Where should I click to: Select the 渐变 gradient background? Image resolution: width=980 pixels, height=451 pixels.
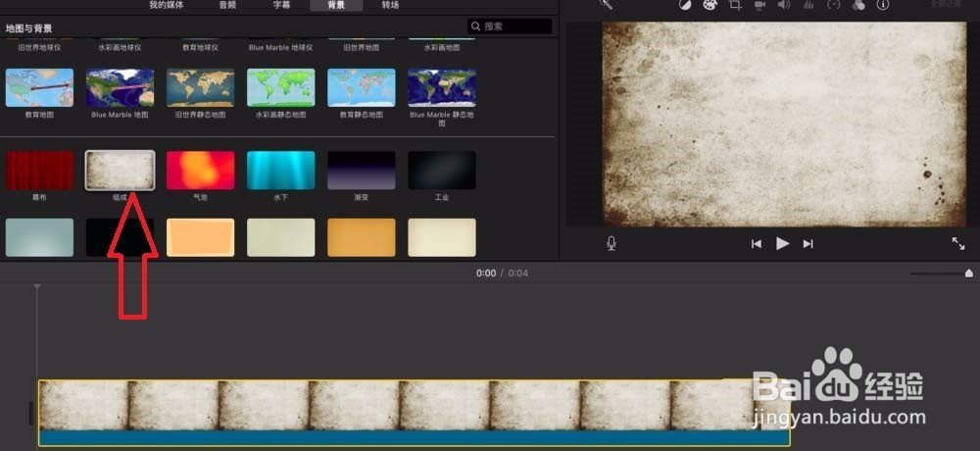pos(362,171)
